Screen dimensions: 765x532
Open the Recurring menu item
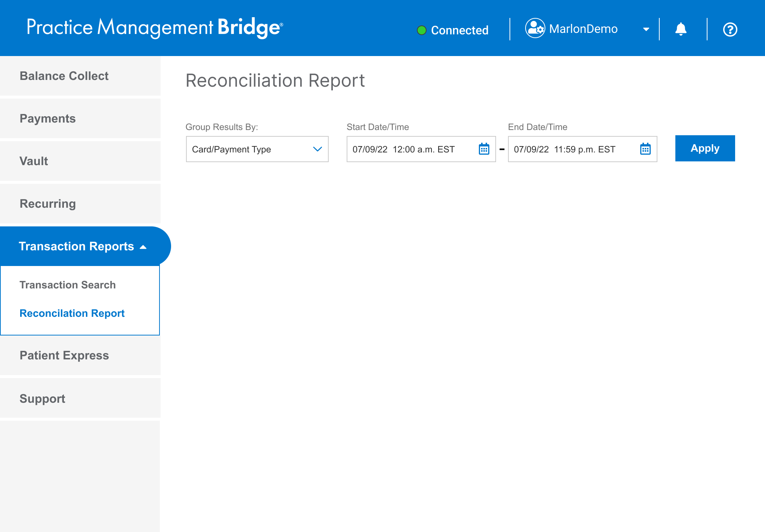47,204
